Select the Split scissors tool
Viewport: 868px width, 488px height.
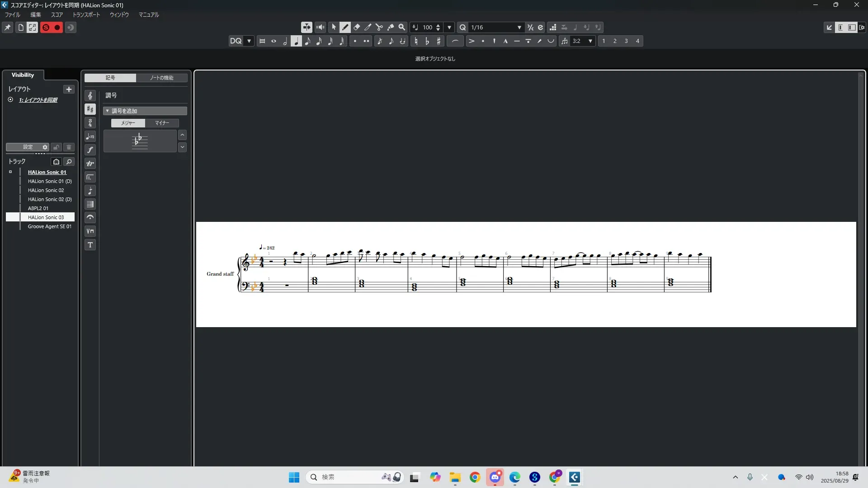tap(379, 28)
